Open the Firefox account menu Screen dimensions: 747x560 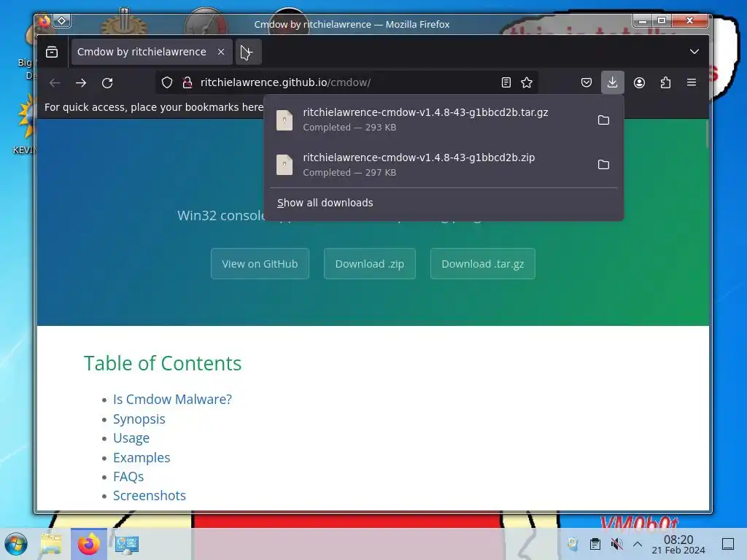click(639, 83)
